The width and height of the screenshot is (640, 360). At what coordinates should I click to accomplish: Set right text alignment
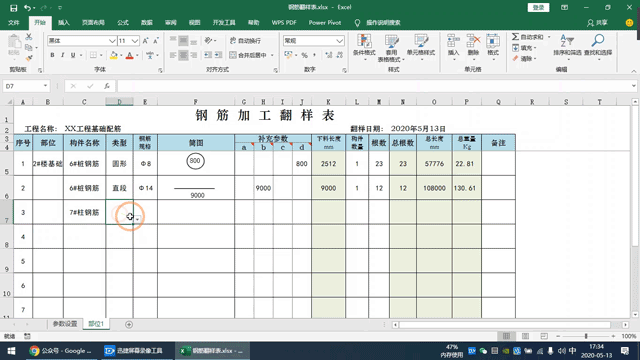click(x=194, y=55)
